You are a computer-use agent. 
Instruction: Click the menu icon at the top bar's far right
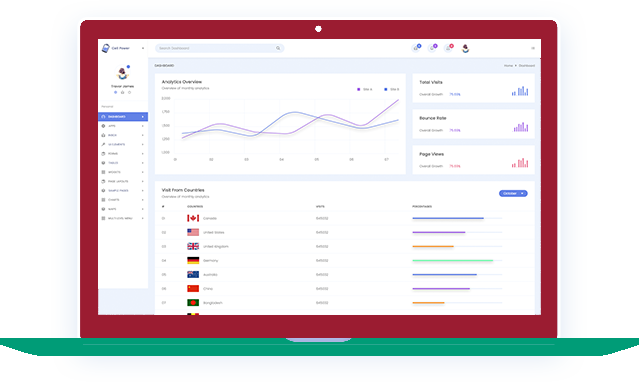[x=533, y=48]
